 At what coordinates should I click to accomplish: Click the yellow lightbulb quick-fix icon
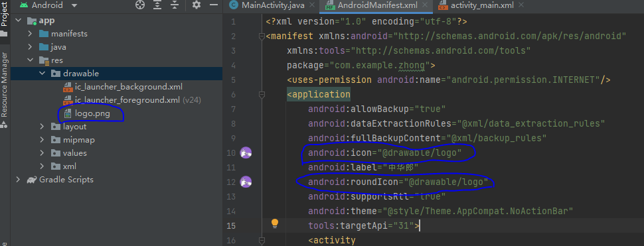[x=275, y=223]
